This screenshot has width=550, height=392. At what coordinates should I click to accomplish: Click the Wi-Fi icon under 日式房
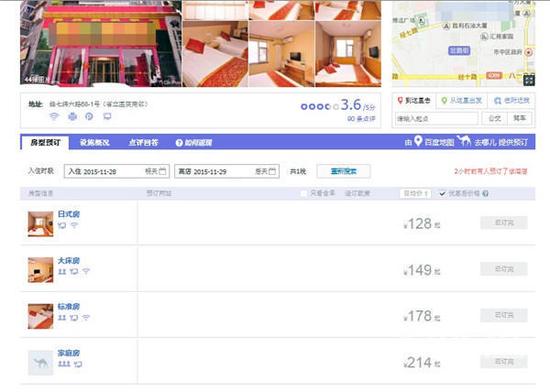pos(74,225)
